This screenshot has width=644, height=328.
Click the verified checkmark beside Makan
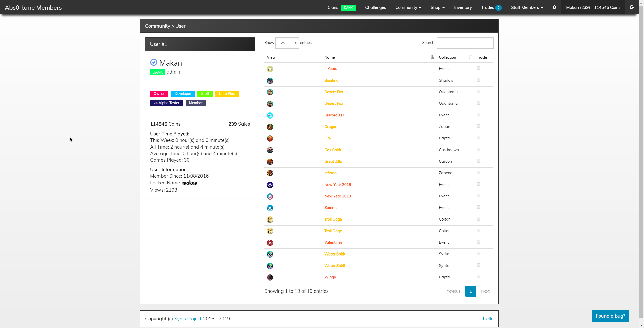154,62
